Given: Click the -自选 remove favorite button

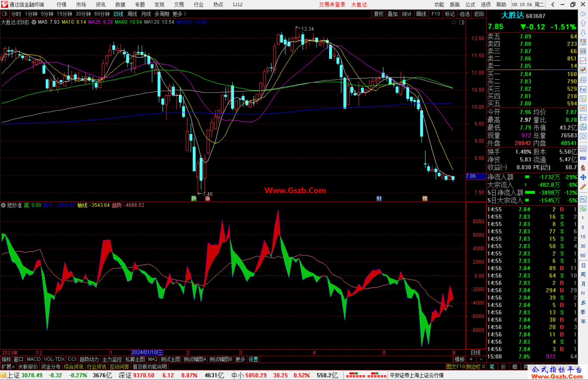Looking at the screenshot, I should click(464, 14).
